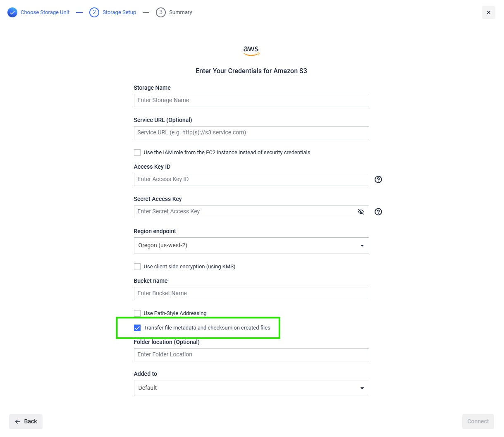This screenshot has height=437, width=504.
Task: Click the 'Bucket name' label
Action: pos(151,281)
